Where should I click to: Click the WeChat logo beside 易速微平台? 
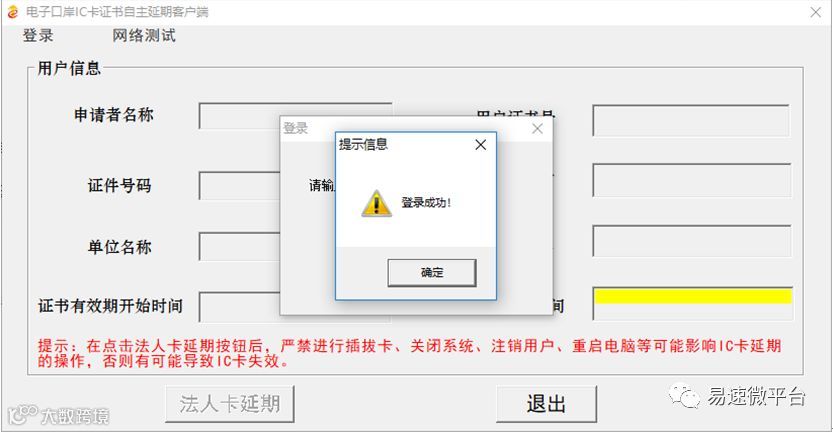click(684, 396)
